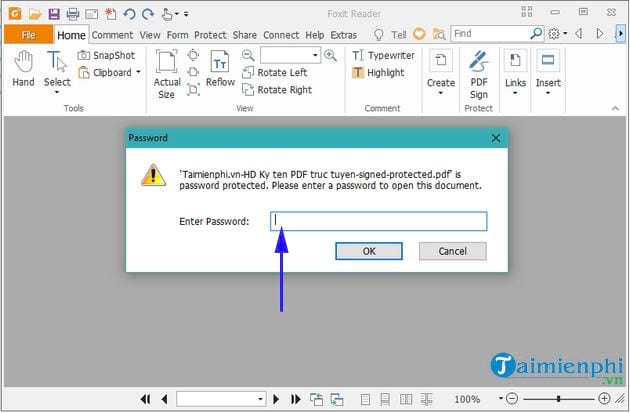Click the status bar zoom in plus button
Screen dimensions: 630x413
coord(604,399)
